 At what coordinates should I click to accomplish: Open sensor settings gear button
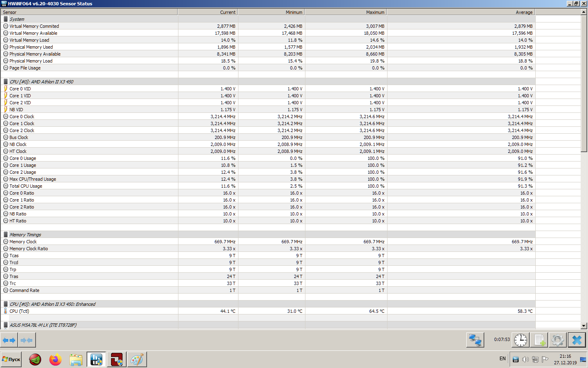click(x=558, y=340)
